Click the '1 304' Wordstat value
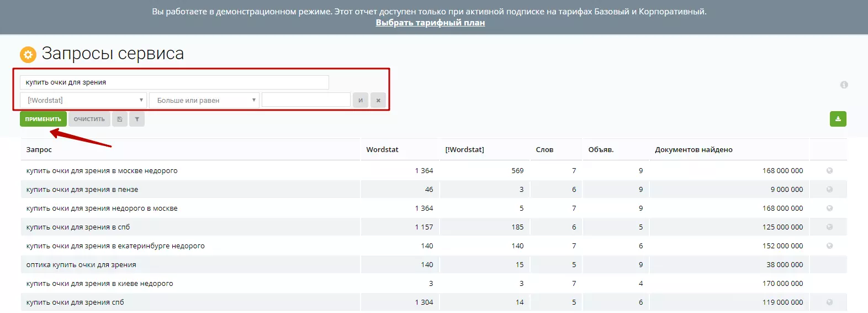 tap(424, 302)
